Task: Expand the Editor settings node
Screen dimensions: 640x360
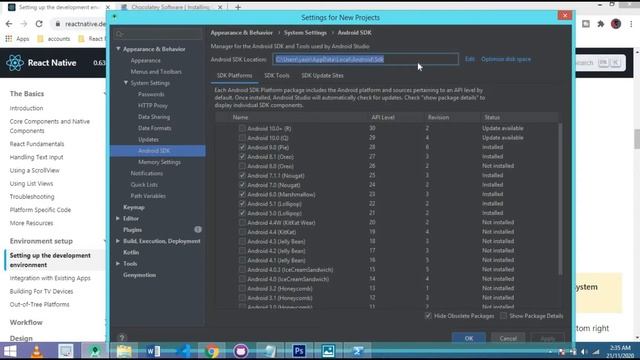Action: 118,218
